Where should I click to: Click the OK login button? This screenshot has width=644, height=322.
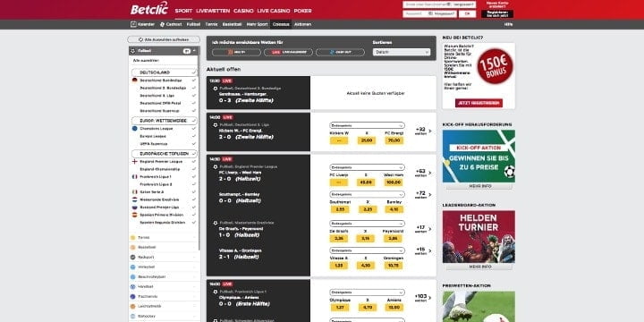click(x=468, y=13)
